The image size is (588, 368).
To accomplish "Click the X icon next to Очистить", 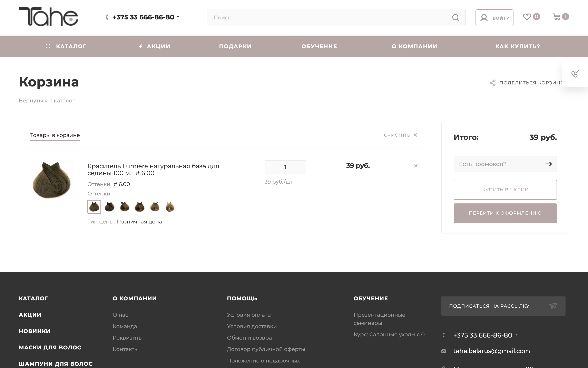I will (x=415, y=135).
